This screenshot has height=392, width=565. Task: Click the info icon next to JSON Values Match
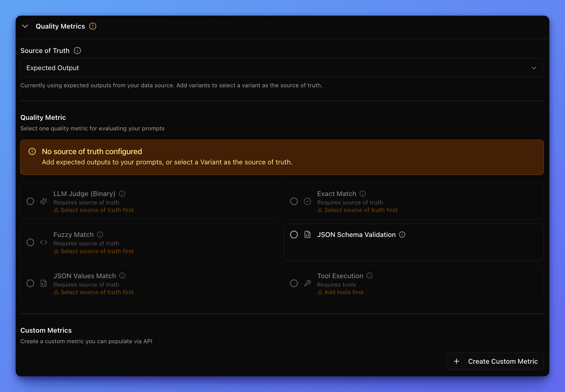point(122,275)
